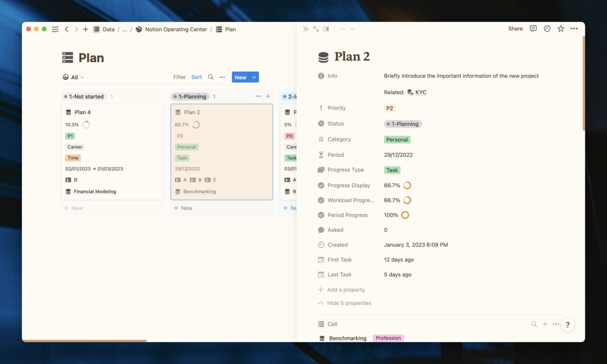
Task: Open Plan in the breadcrumb
Action: pos(226,30)
